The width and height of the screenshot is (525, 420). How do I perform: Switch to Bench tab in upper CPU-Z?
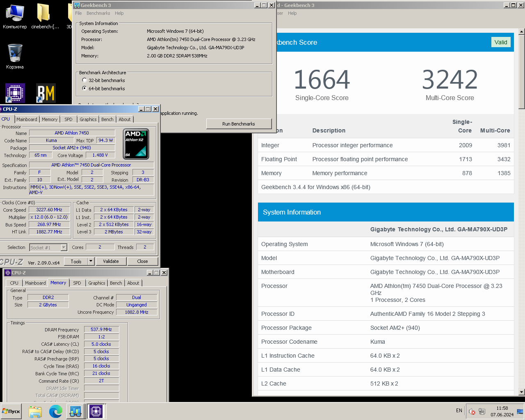[x=107, y=119]
